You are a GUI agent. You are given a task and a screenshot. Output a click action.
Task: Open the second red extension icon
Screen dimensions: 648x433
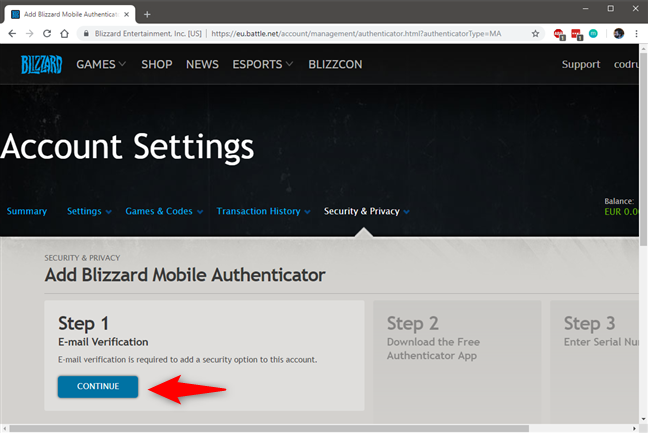[x=577, y=34]
